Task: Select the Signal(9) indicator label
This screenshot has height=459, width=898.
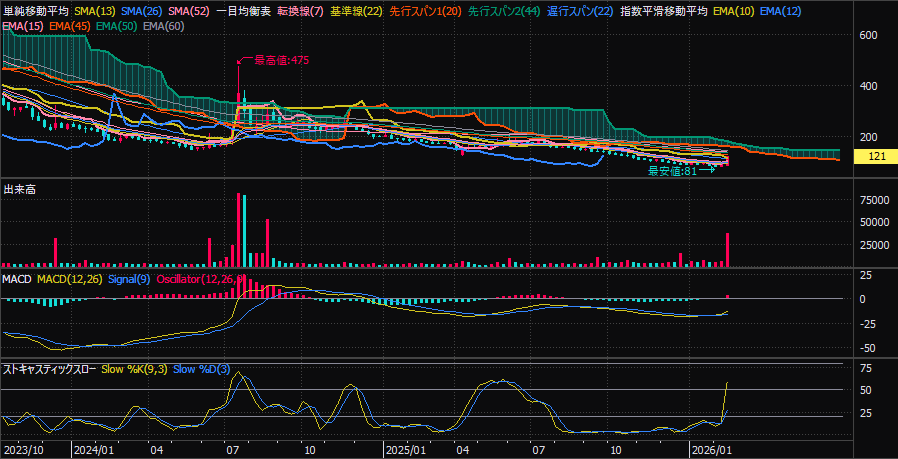Action: coord(129,278)
